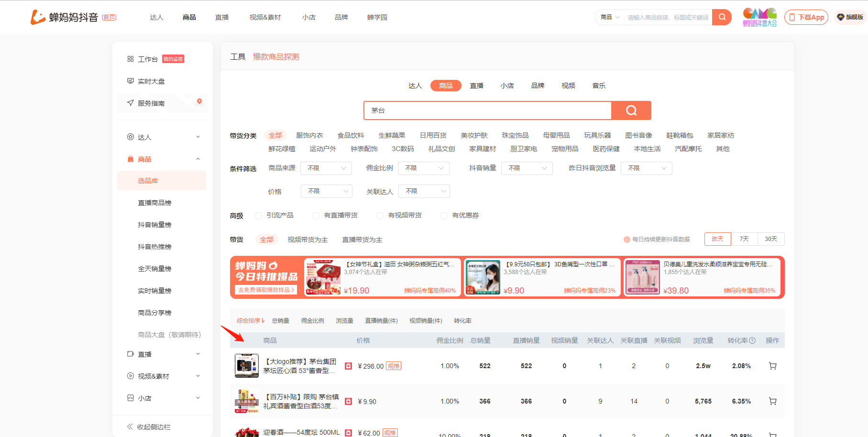Click the location pin beside 服务指南

coord(199,101)
